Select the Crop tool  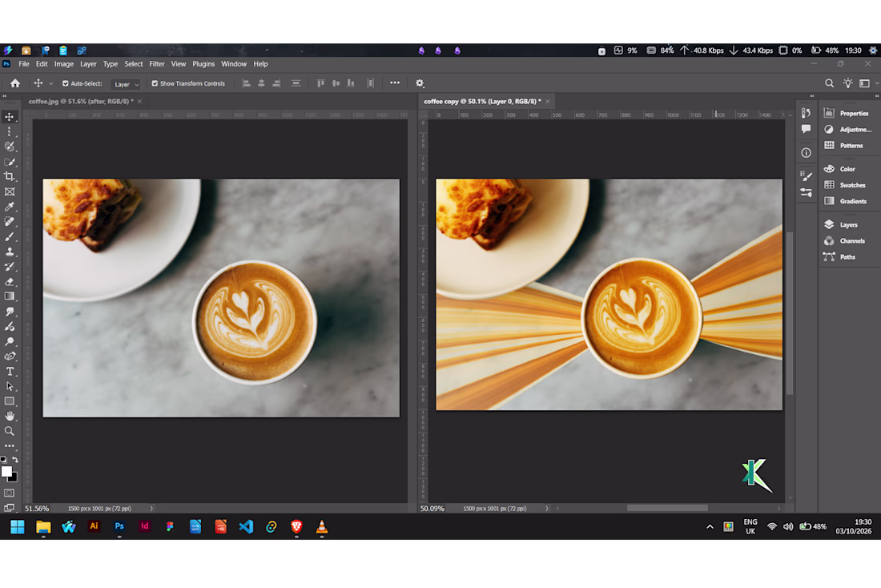pos(10,176)
